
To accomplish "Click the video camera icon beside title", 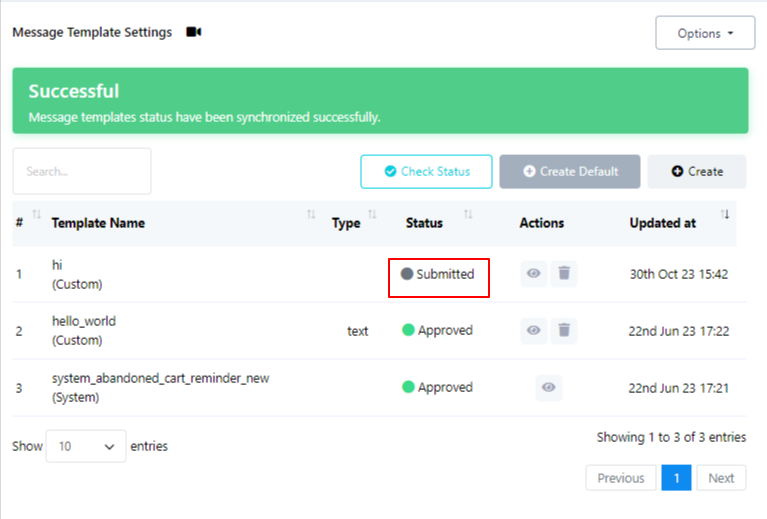I will (194, 32).
